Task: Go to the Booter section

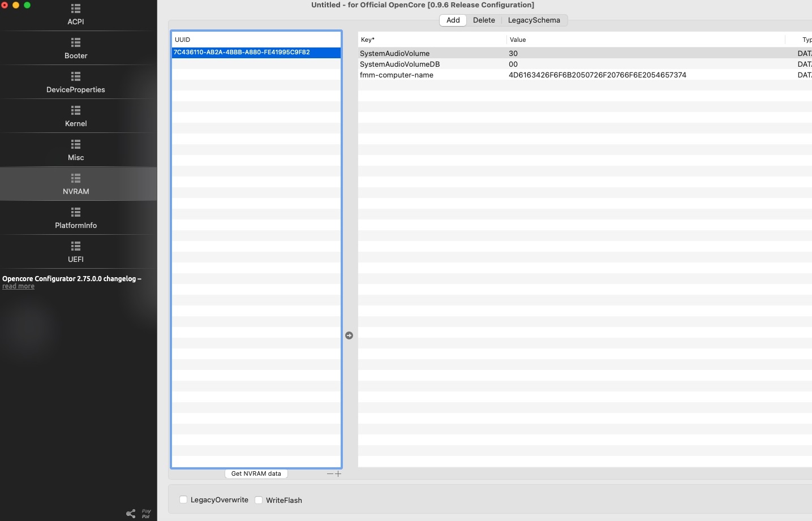Action: click(76, 49)
